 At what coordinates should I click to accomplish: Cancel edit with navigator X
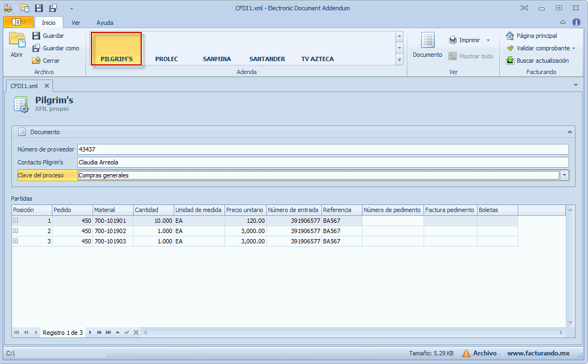pyautogui.click(x=136, y=333)
